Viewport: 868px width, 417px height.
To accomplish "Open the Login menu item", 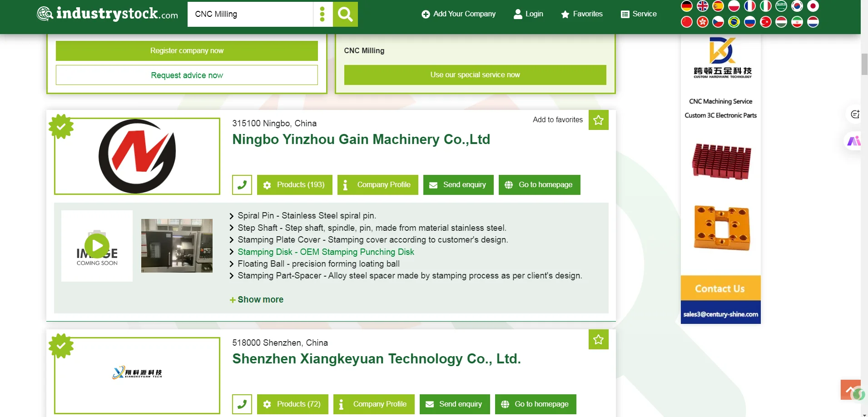I will click(528, 14).
